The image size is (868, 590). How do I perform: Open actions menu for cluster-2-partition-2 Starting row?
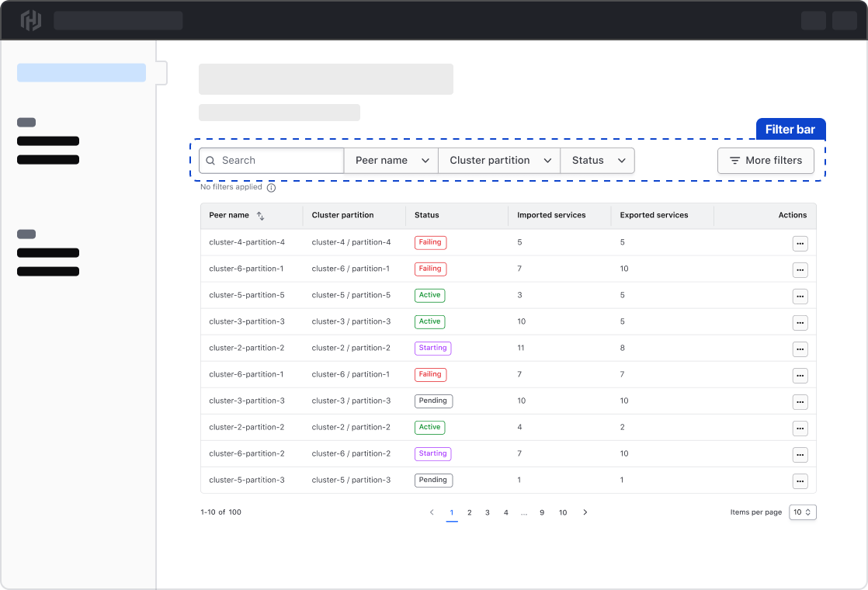click(x=800, y=349)
